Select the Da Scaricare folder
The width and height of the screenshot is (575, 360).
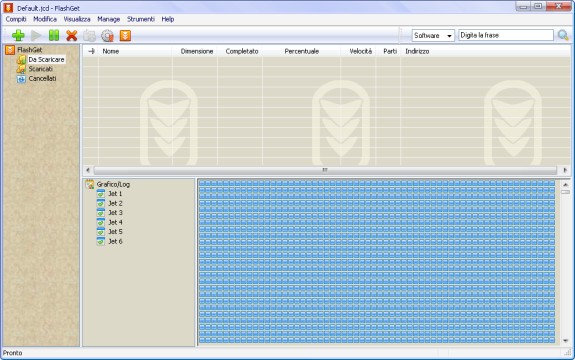46,59
